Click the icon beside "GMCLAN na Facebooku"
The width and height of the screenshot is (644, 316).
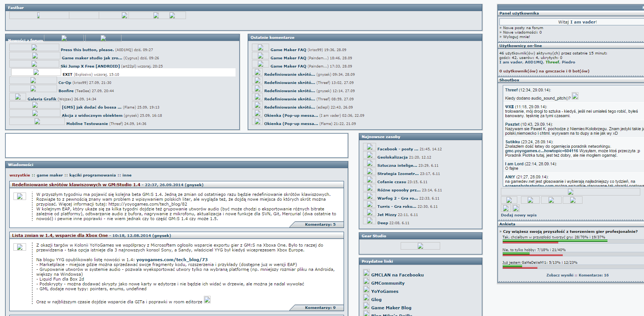coord(366,273)
